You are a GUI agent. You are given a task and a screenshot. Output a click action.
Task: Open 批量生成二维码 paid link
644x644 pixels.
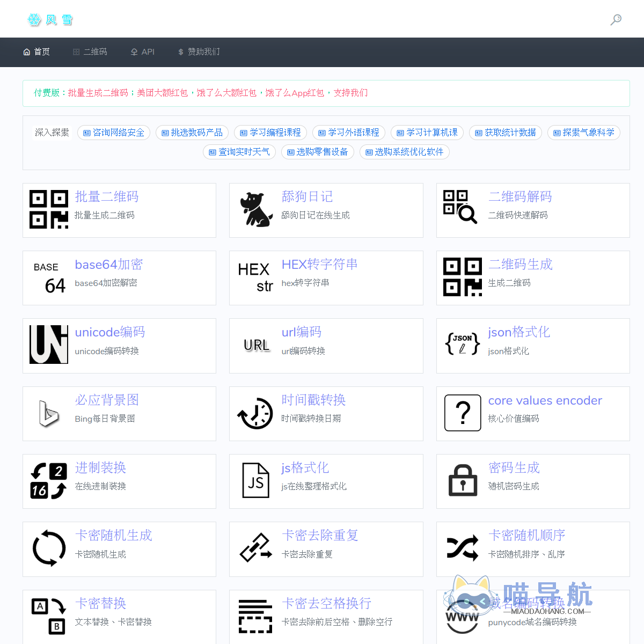[98, 93]
